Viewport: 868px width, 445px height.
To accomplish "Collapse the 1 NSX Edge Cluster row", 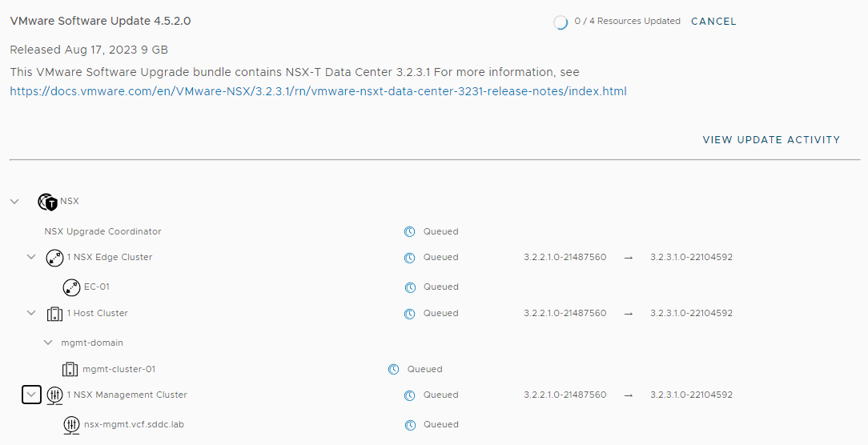I will coord(31,258).
